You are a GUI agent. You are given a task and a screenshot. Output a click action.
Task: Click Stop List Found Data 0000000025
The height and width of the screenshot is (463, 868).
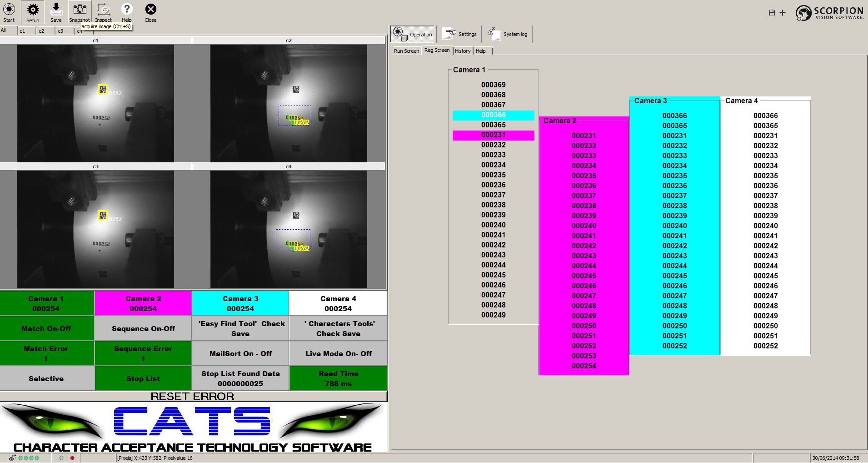pyautogui.click(x=240, y=378)
